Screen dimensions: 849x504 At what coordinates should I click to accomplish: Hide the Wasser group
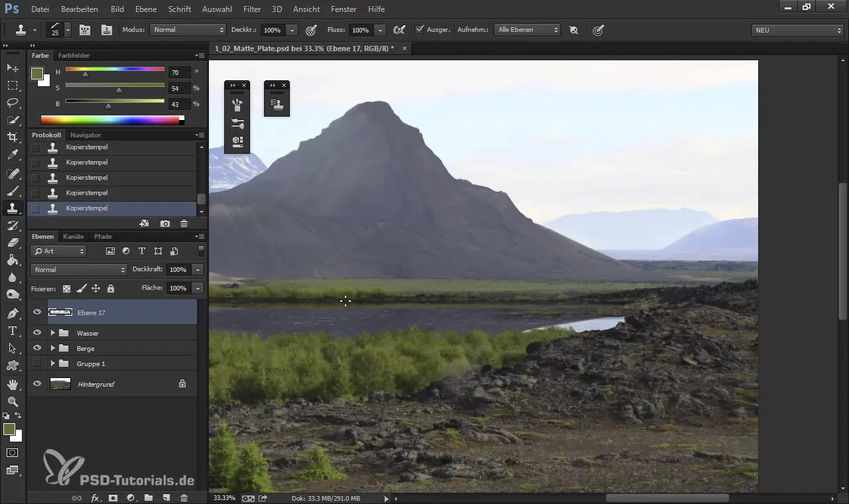click(x=37, y=333)
